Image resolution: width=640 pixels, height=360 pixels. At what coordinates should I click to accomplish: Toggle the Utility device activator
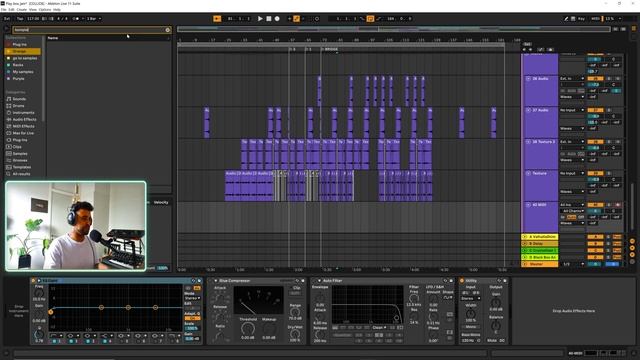point(462,281)
